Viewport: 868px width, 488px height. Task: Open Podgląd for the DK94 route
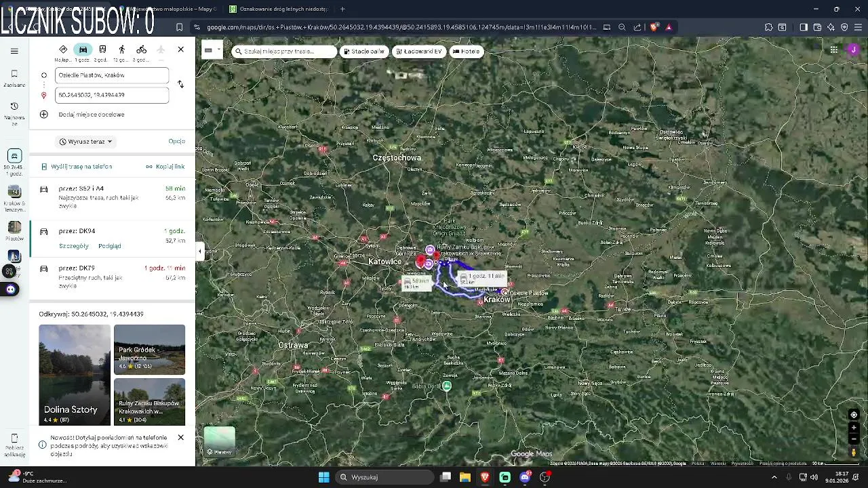pyautogui.click(x=110, y=246)
